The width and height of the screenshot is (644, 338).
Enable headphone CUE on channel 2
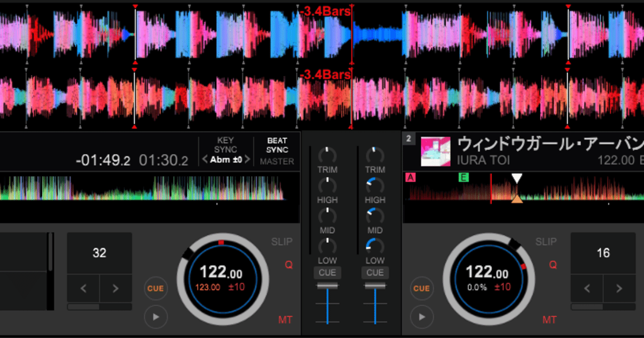[x=375, y=273]
